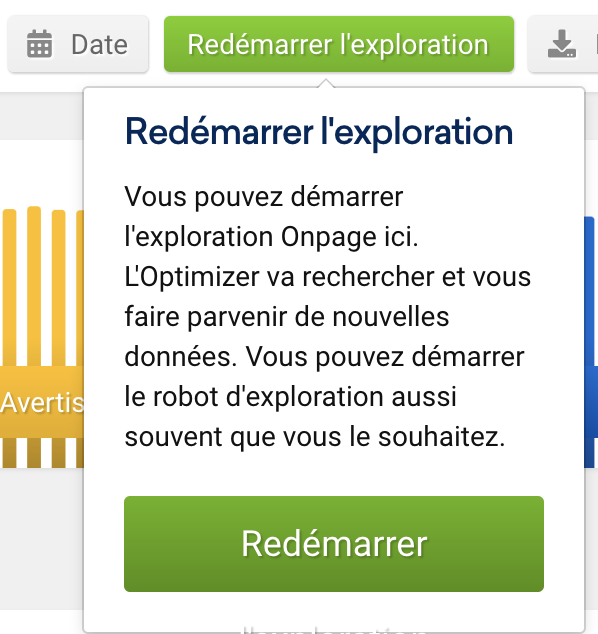Select the yellow Avertis label band
598x634 pixels.
(x=42, y=402)
